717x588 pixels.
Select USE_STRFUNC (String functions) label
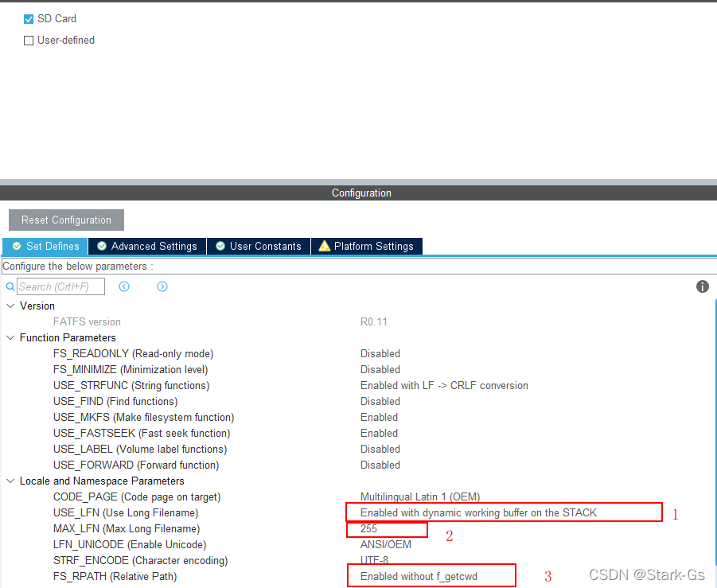point(131,385)
